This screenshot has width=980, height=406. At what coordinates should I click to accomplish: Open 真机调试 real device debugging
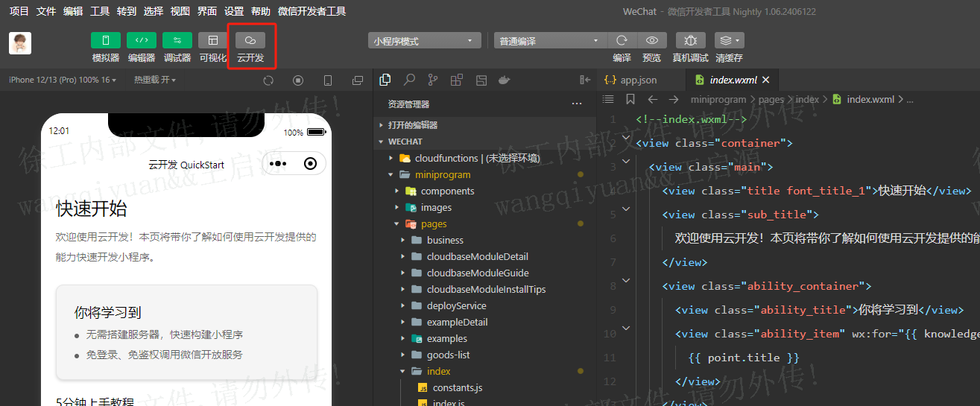point(691,40)
